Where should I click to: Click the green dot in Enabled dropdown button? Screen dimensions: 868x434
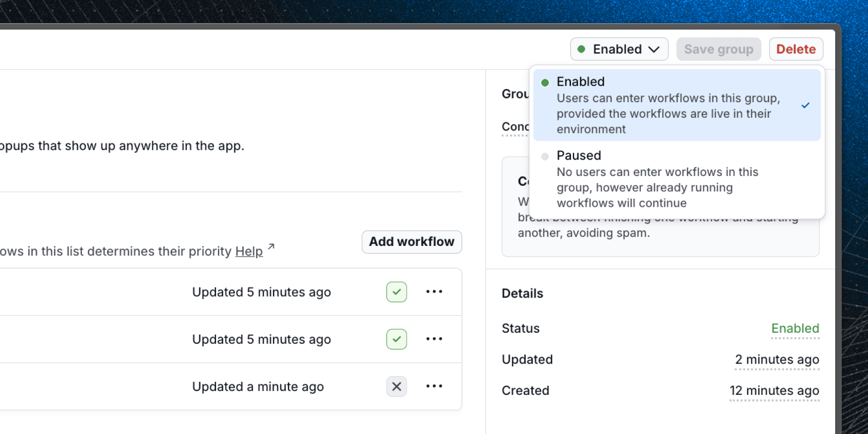click(582, 49)
